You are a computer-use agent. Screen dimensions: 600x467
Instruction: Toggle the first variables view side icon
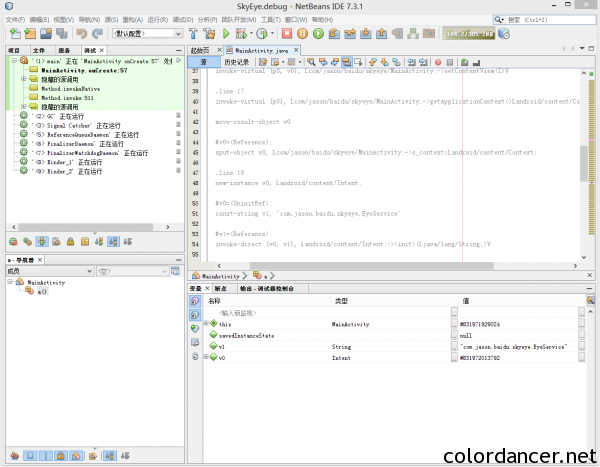tap(195, 301)
